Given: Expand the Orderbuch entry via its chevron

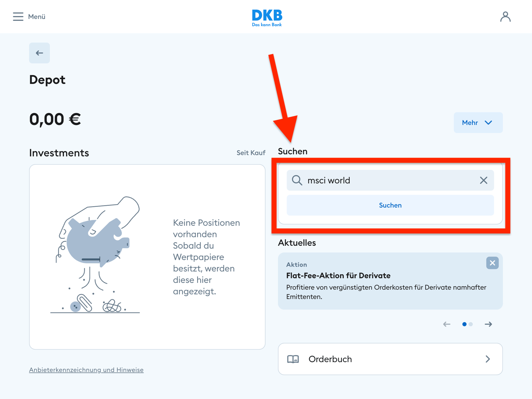Looking at the screenshot, I should click(x=488, y=359).
